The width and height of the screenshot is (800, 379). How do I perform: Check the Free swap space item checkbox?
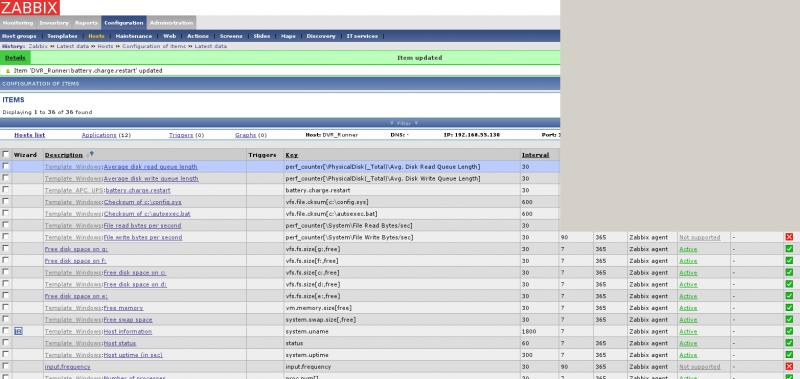6,319
